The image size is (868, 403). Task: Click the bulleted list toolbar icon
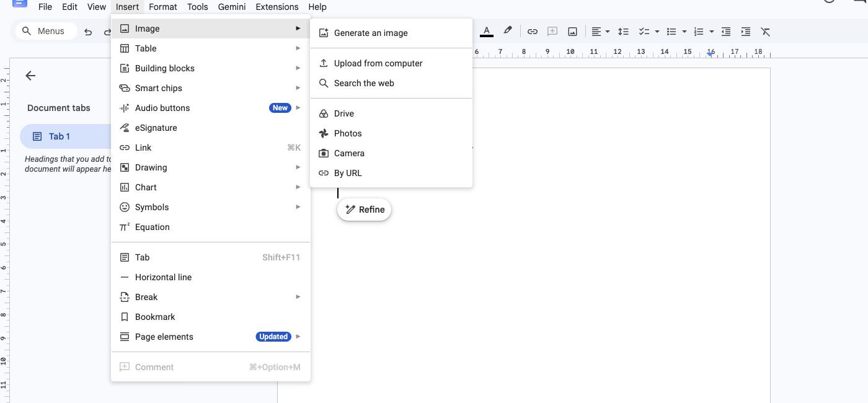click(671, 31)
